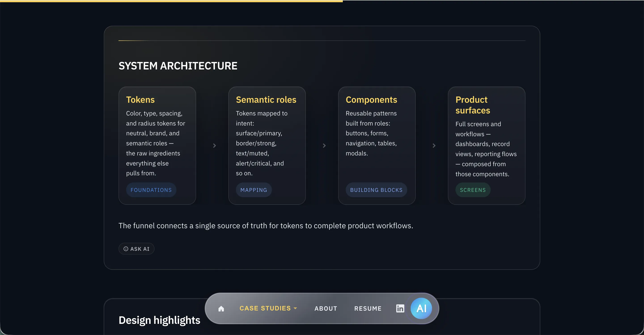Click the Product surfaces card heading
The height and width of the screenshot is (335, 644).
coord(472,105)
